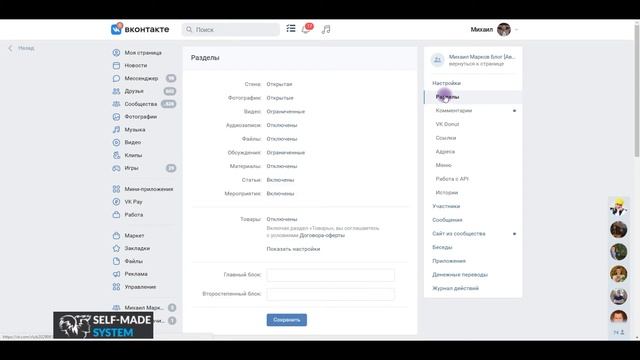
Task: Open the Видео setting dropdown (Ограниченные)
Action: 286,111
